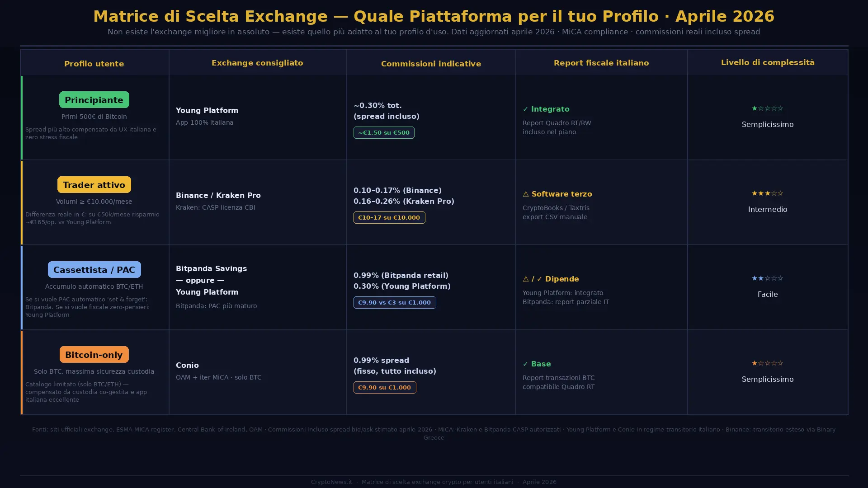Open the Report fiscale italiano column header
The image size is (868, 488).
coord(601,63)
